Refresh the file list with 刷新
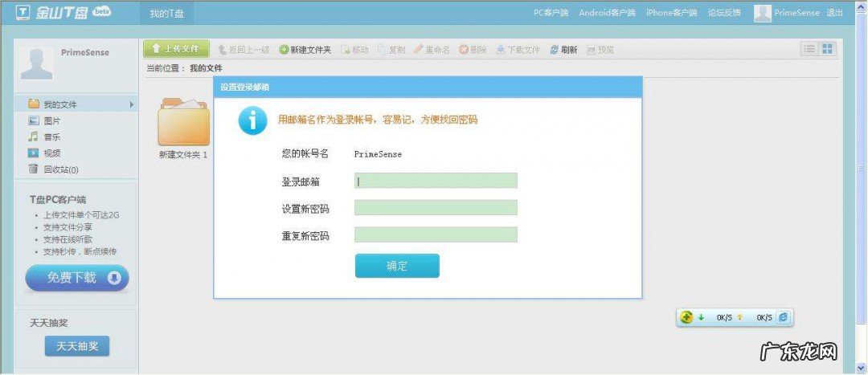 (x=563, y=50)
